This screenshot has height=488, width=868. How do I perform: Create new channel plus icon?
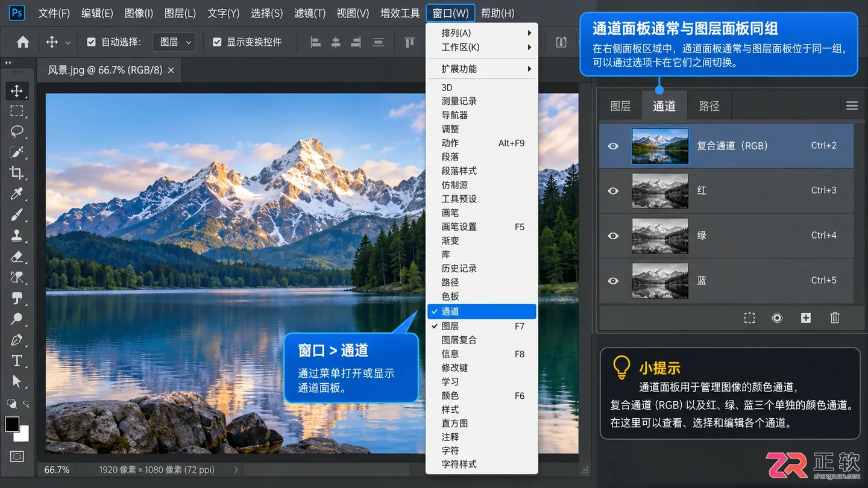tap(806, 318)
